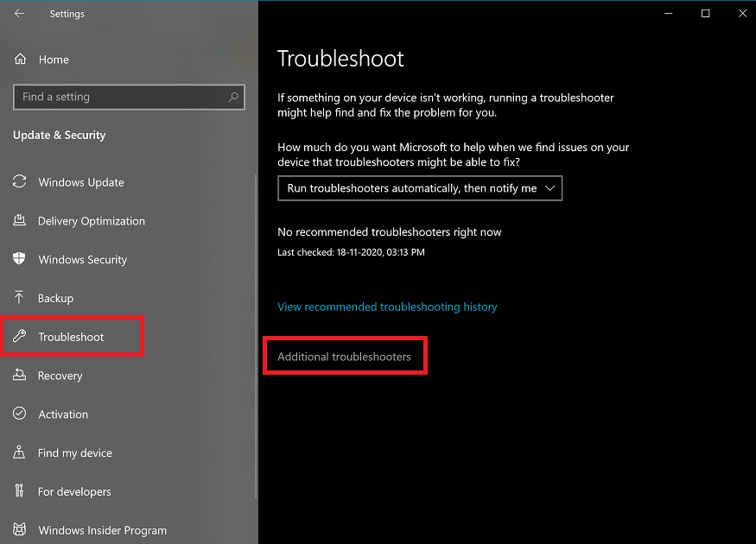Click the Windows Insider Program cat icon

19,529
